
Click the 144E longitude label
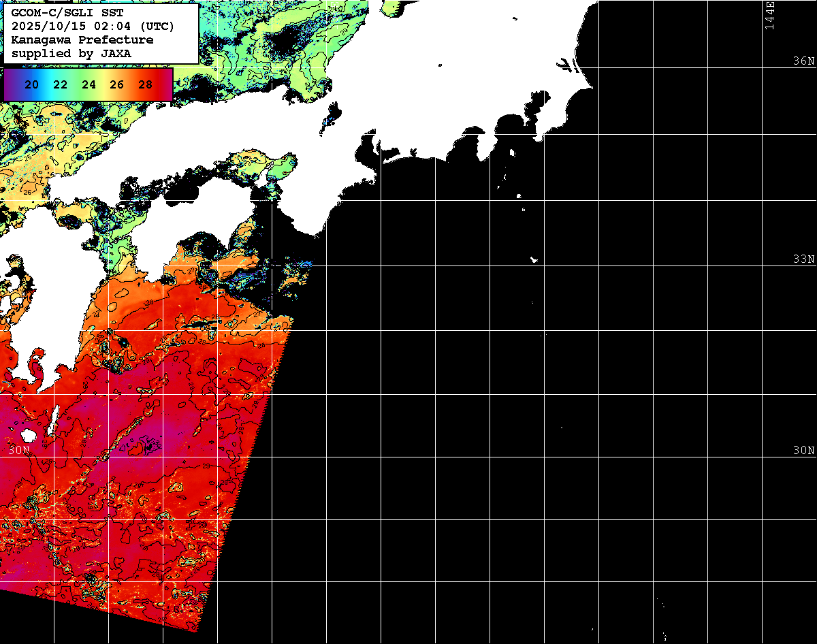769,15
